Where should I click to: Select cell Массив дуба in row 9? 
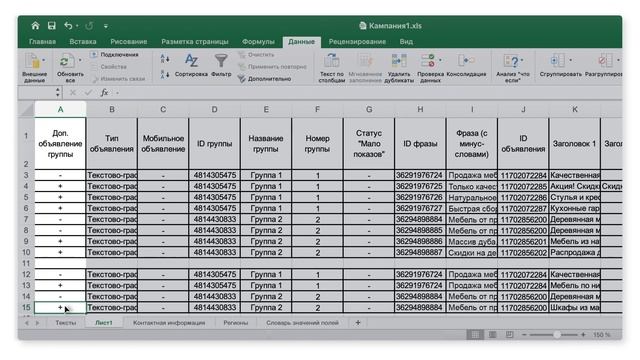tap(472, 242)
